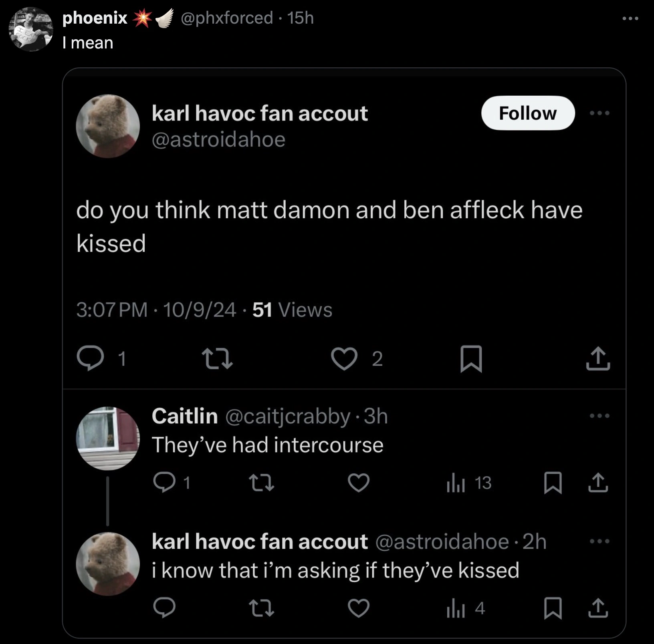Open phoenix's profile avatar
This screenshot has height=644, width=654.
[x=31, y=29]
